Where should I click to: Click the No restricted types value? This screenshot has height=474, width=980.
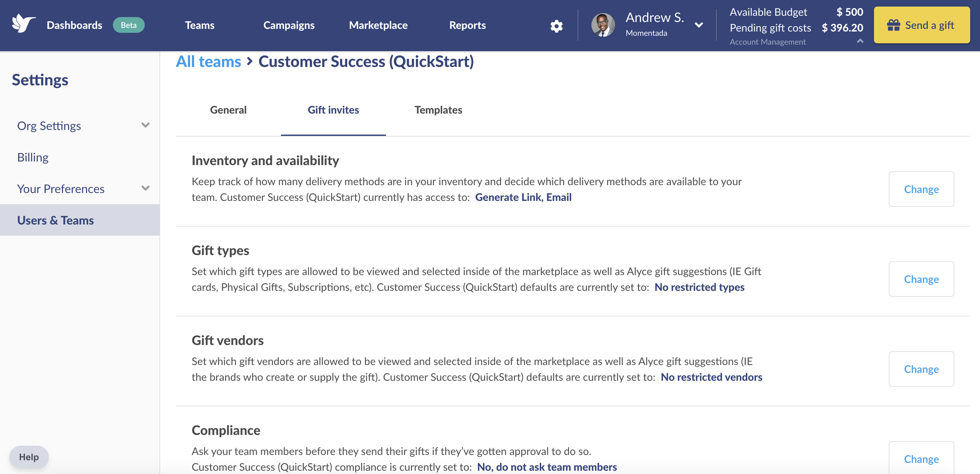[699, 287]
